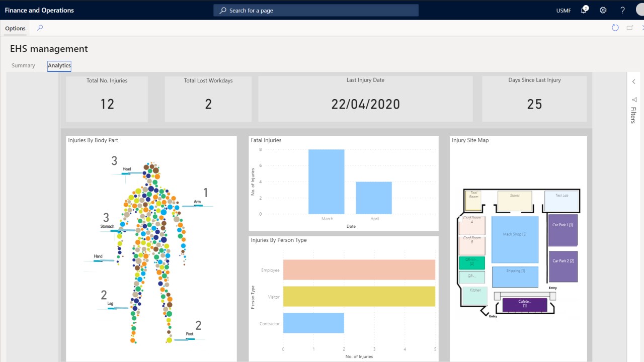Select the Employee bar in person type chart
The width and height of the screenshot is (644, 362).
point(359,270)
